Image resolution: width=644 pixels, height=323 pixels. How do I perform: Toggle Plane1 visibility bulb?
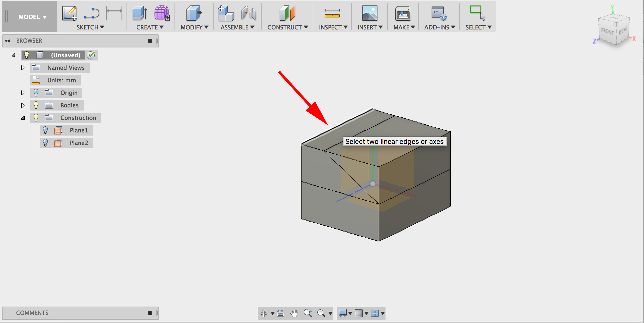(45, 130)
